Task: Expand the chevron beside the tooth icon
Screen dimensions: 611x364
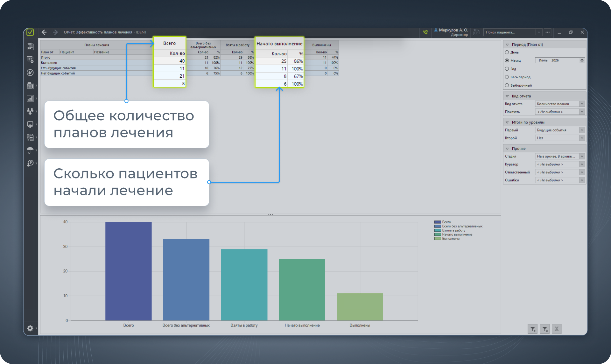Action: coord(36,124)
